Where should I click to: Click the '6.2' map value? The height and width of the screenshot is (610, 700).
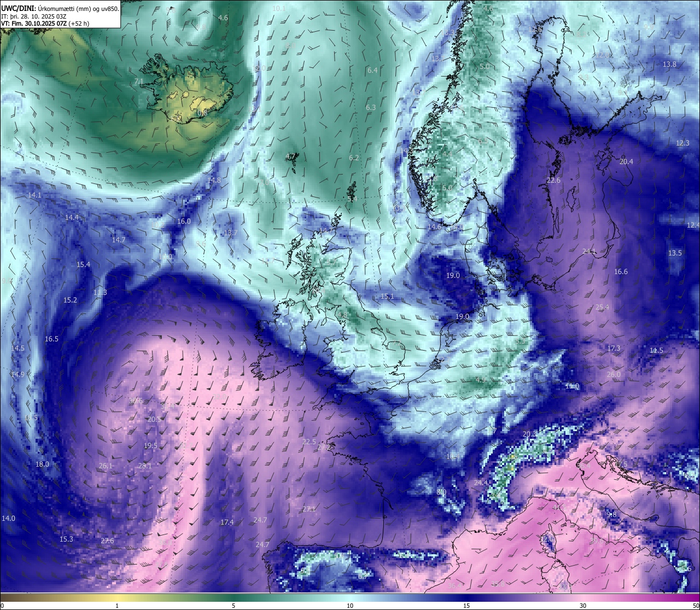354,158
